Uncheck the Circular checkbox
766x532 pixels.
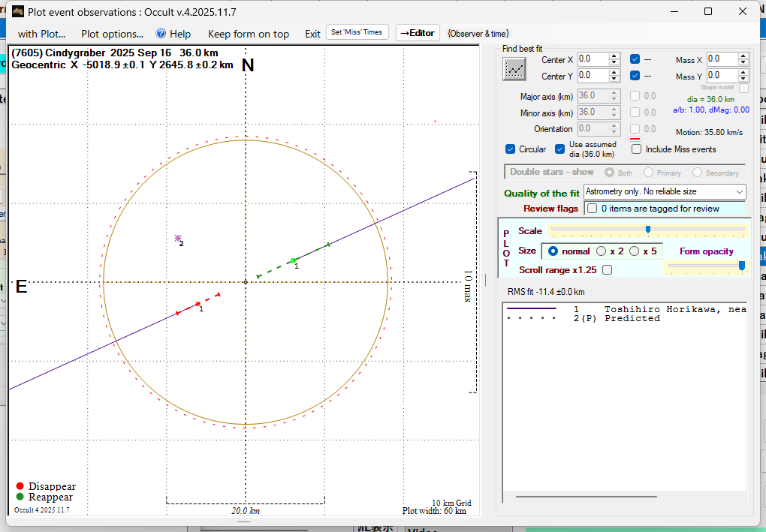(x=511, y=149)
